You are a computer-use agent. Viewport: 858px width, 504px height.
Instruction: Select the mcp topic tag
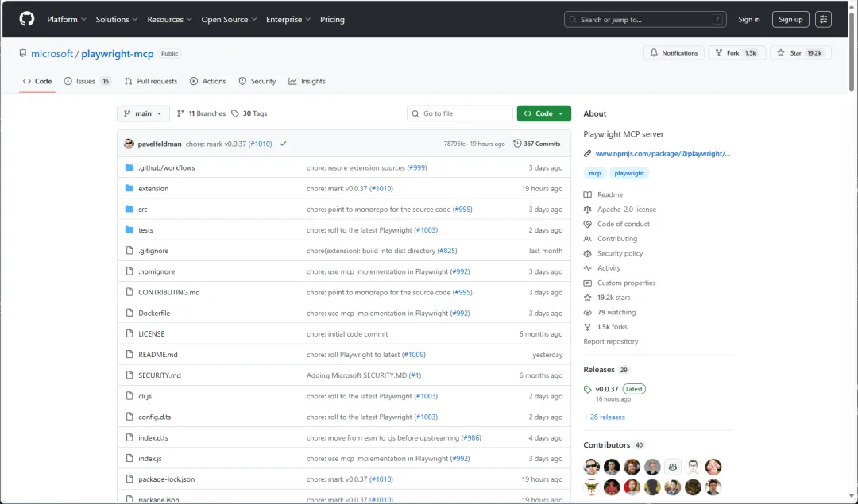click(594, 173)
